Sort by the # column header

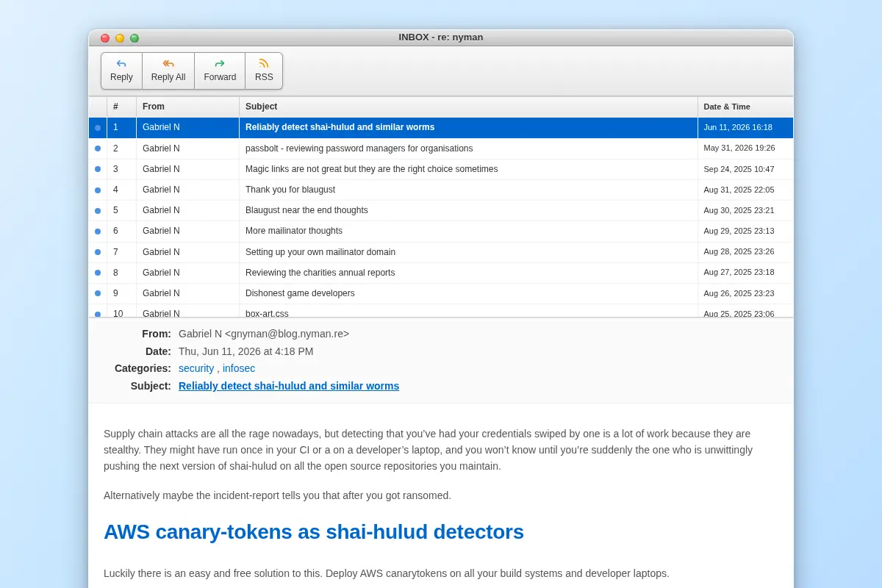(x=121, y=107)
